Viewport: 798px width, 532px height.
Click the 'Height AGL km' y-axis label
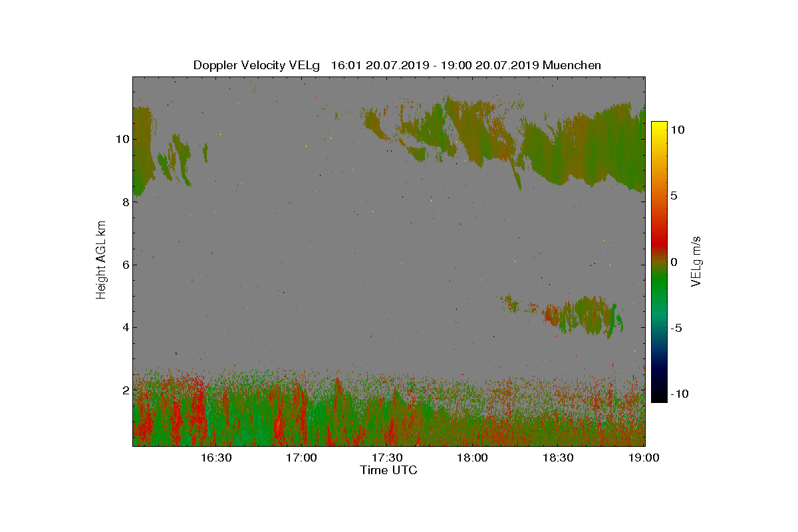coord(101,259)
